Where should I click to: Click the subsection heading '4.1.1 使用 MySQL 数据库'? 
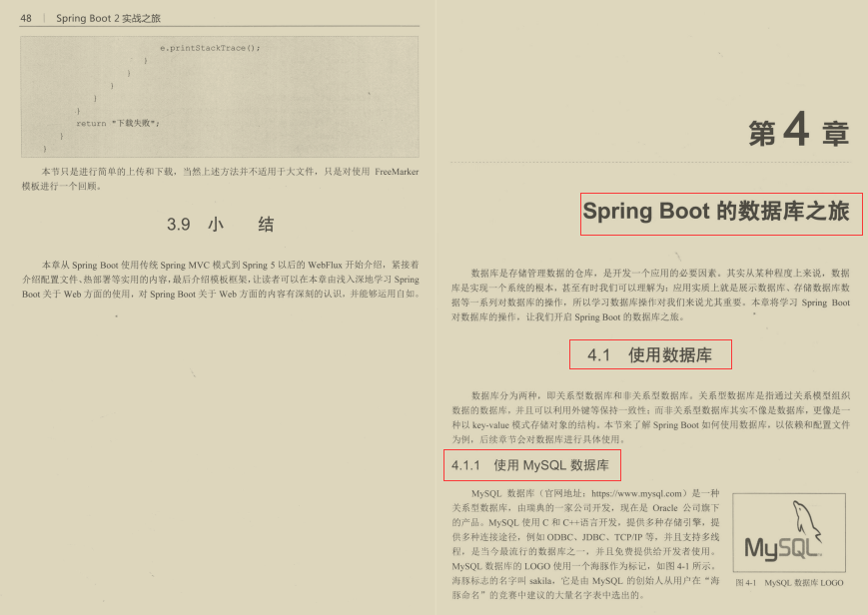point(530,465)
